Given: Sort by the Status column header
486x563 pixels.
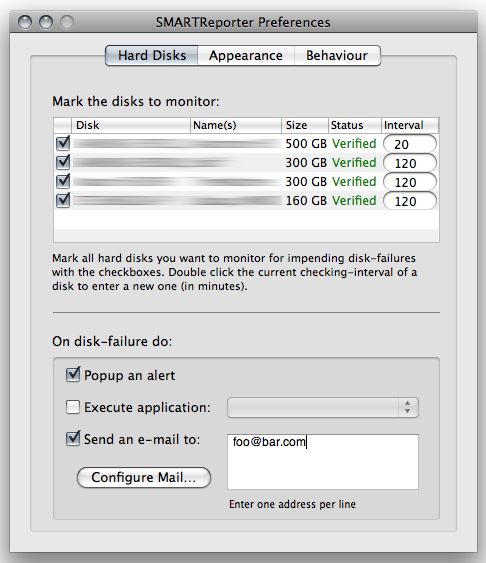Looking at the screenshot, I should [355, 125].
